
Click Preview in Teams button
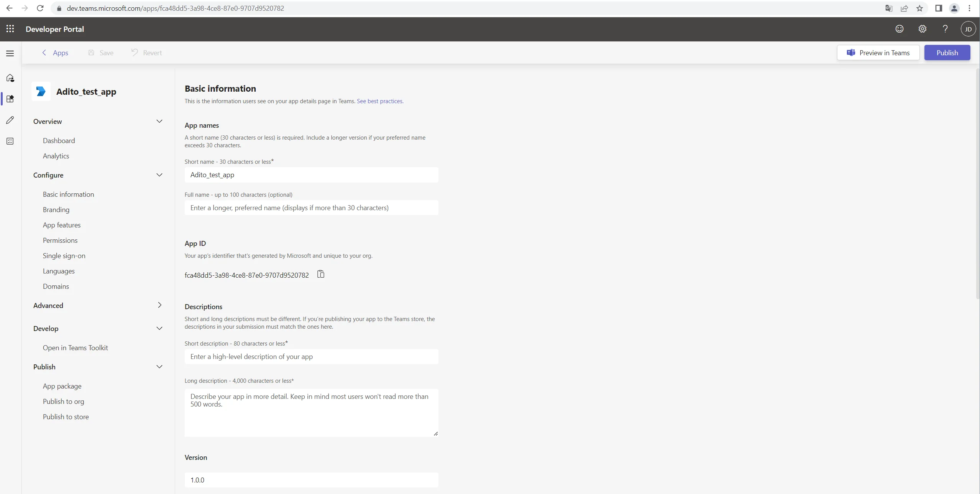(x=878, y=53)
